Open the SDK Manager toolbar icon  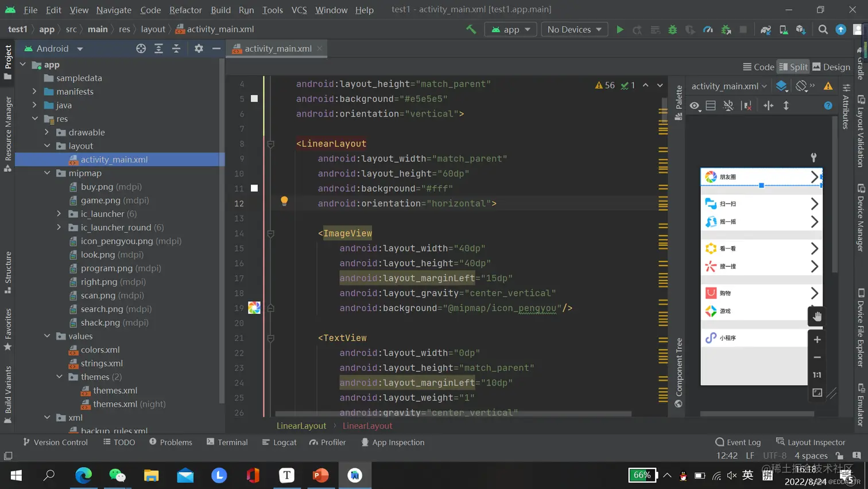[801, 29]
